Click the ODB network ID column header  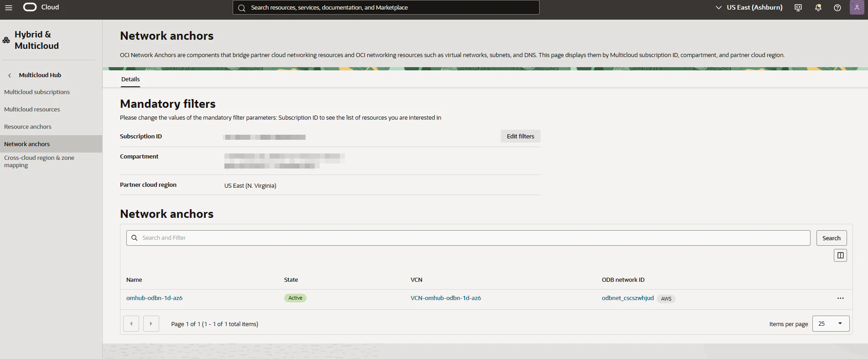623,280
